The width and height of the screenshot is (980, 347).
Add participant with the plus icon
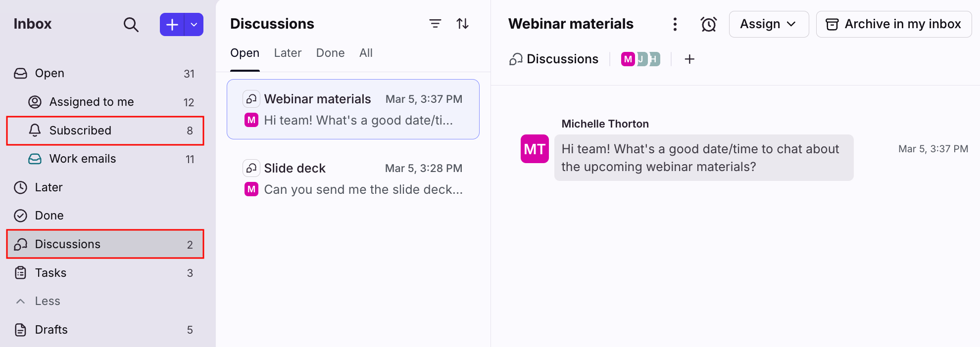tap(689, 59)
